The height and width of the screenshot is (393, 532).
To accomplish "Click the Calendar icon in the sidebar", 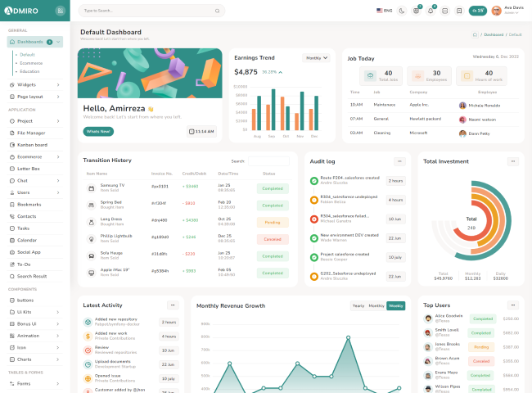I will pos(11,240).
